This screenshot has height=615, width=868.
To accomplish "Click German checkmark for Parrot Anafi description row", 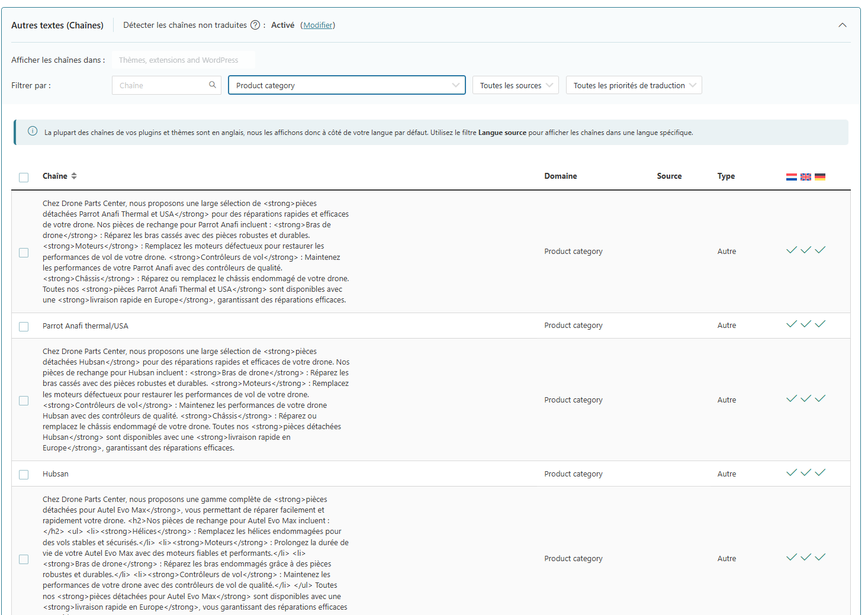I will [820, 250].
